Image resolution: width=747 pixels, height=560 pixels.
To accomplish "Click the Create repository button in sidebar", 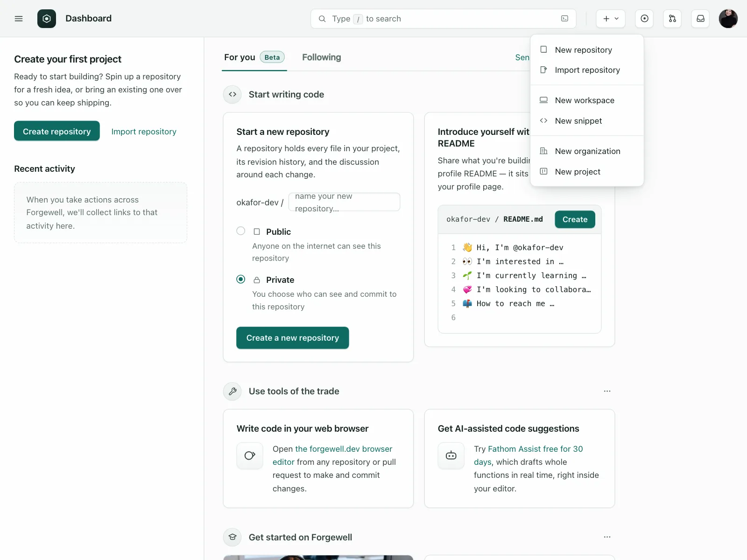I will tap(57, 131).
